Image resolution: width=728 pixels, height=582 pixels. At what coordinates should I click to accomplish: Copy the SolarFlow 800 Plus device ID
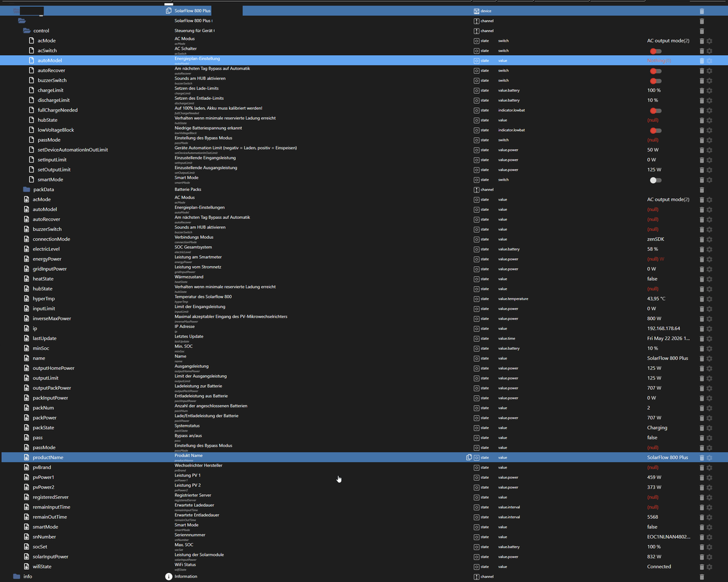click(169, 11)
